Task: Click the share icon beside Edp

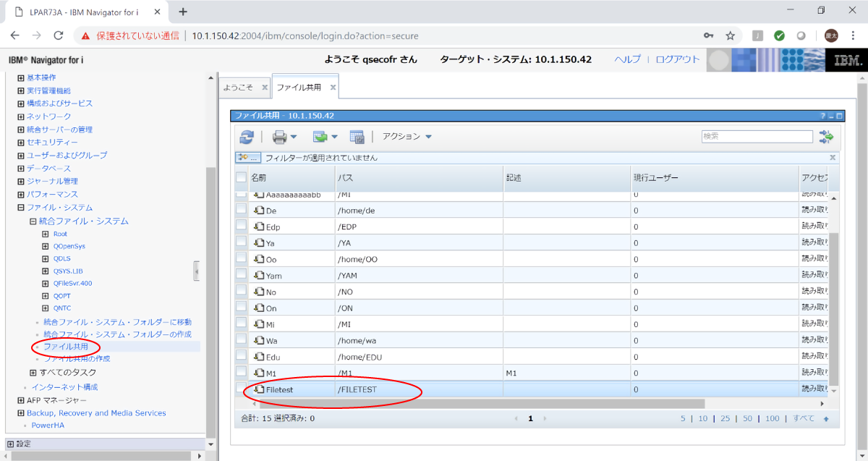Action: [x=259, y=227]
